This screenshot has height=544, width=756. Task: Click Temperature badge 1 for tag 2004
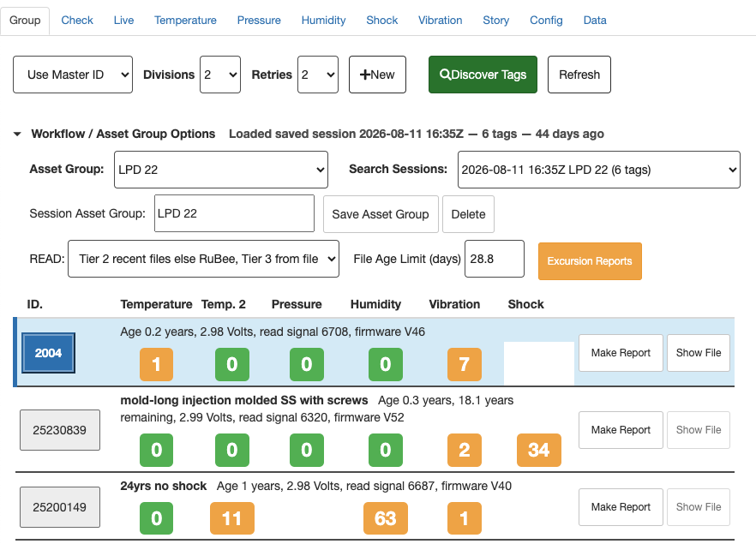coord(156,364)
